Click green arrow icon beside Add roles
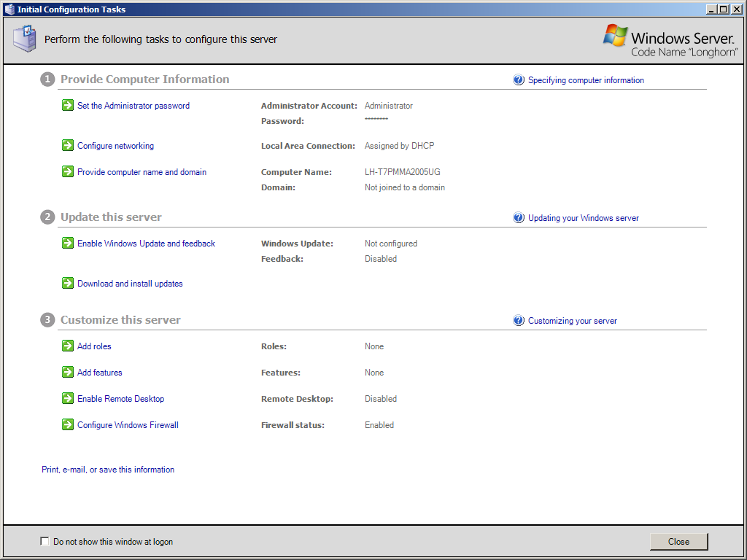 point(68,346)
